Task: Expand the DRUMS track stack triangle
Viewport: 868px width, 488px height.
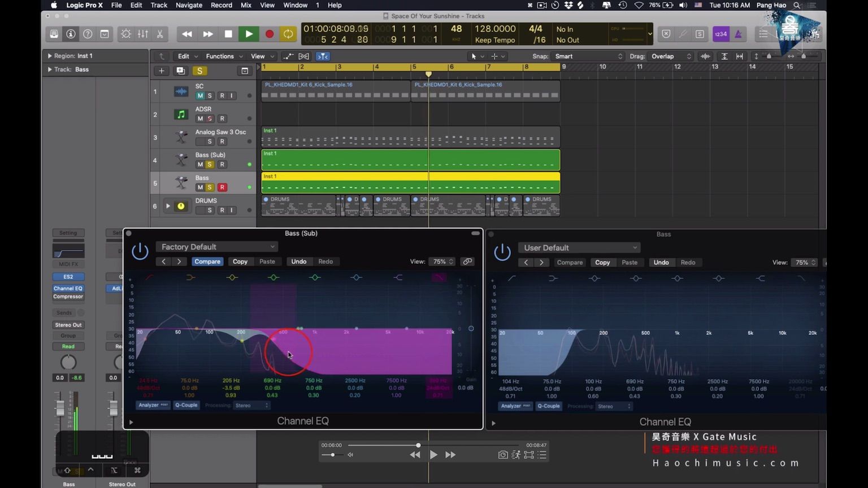Action: pos(168,206)
